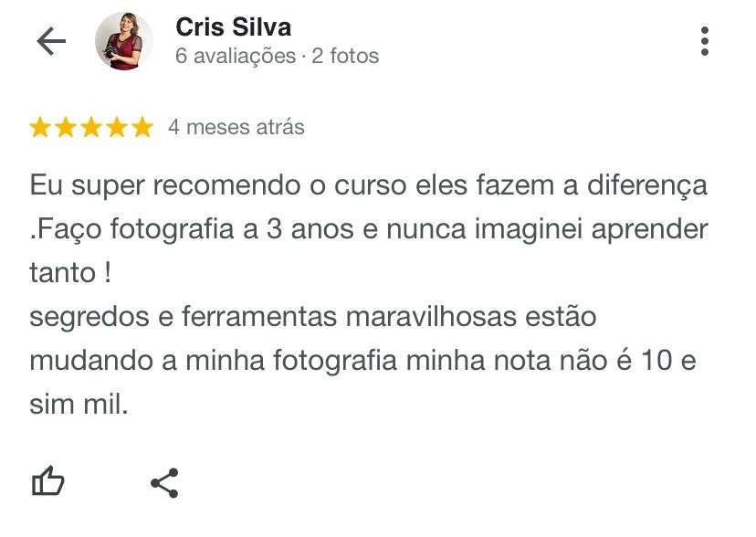The image size is (756, 537).
Task: Open the Cris Silva reviewer name
Action: [x=234, y=27]
